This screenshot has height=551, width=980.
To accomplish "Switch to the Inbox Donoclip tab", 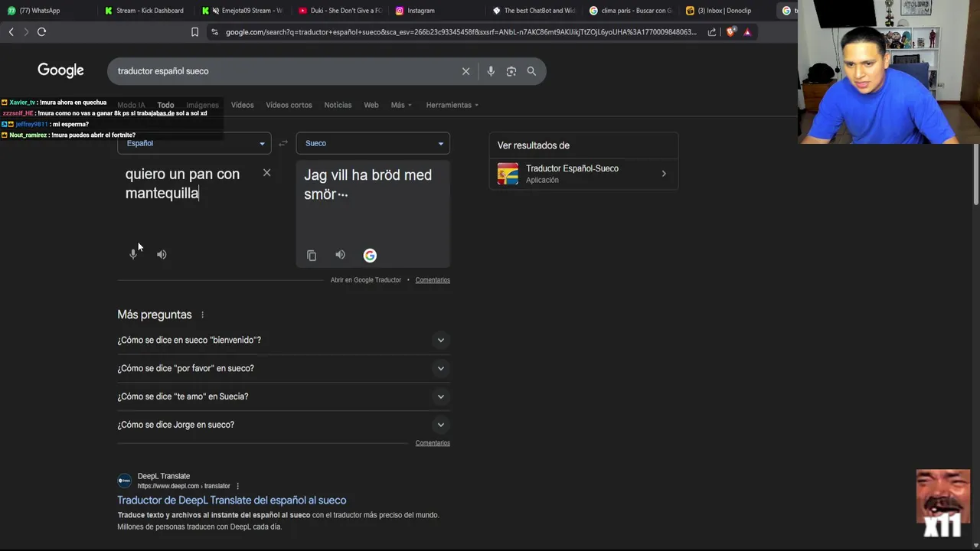I will coord(727,11).
